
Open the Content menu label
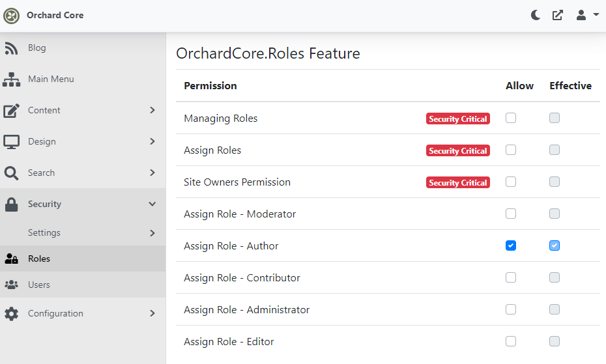tap(44, 110)
